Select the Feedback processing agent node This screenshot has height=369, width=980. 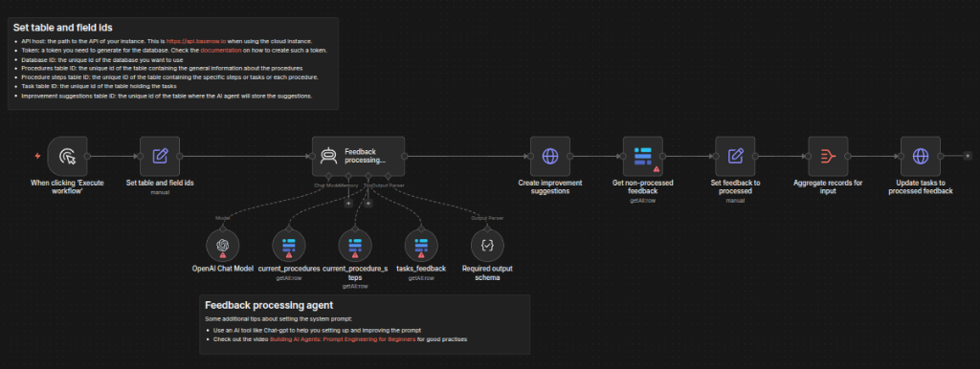(x=358, y=156)
